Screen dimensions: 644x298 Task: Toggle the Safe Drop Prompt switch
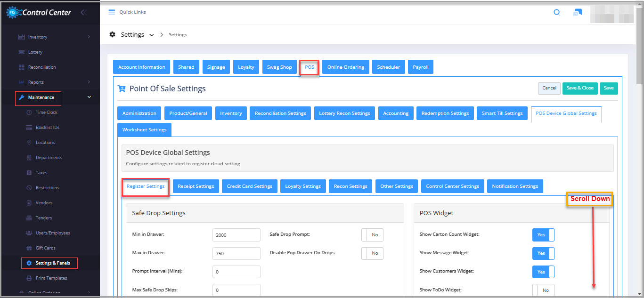pyautogui.click(x=372, y=234)
